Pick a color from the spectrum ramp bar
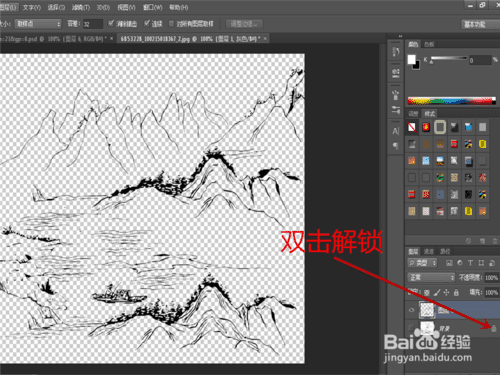The height and width of the screenshot is (375, 500). pyautogui.click(x=452, y=101)
